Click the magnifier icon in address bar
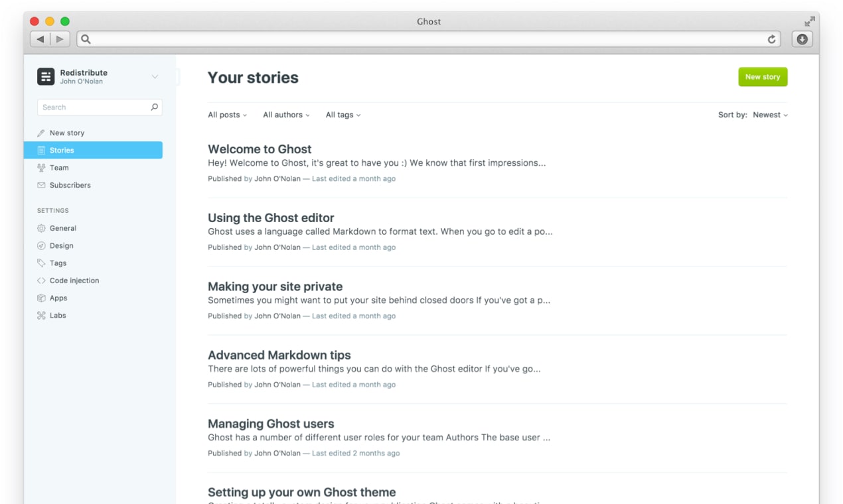The width and height of the screenshot is (843, 504). click(x=86, y=39)
